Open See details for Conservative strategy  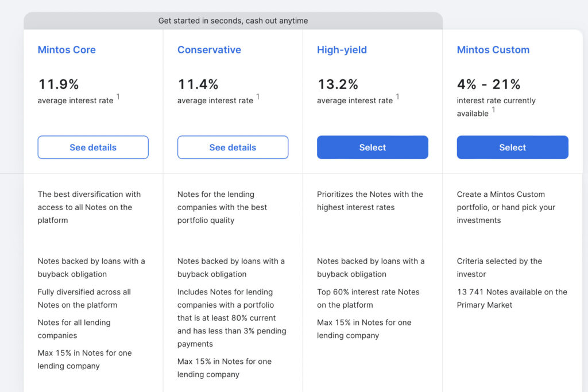click(233, 148)
